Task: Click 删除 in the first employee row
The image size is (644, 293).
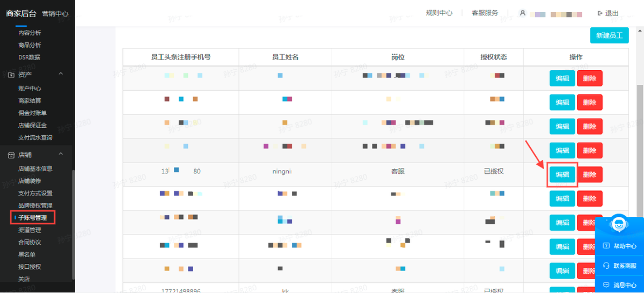Action: (589, 78)
